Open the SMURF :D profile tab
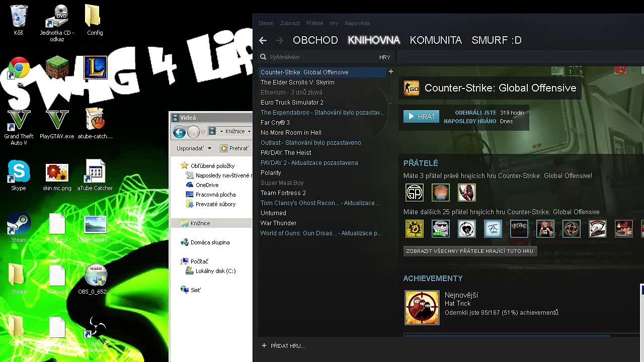The width and height of the screenshot is (644, 362). click(x=496, y=40)
